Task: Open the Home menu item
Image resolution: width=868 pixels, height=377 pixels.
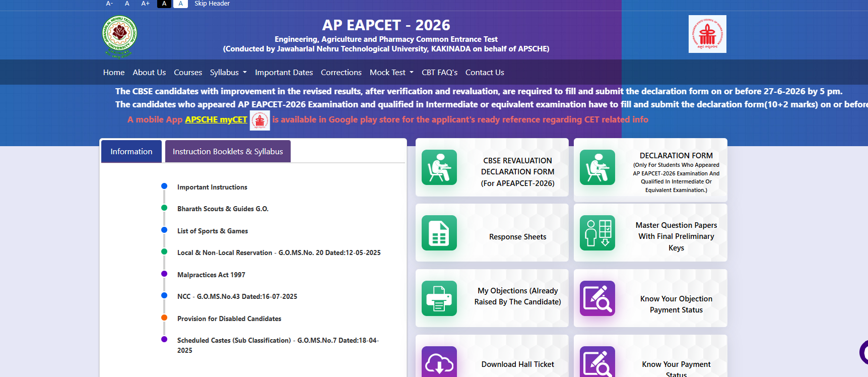Action: coord(114,72)
